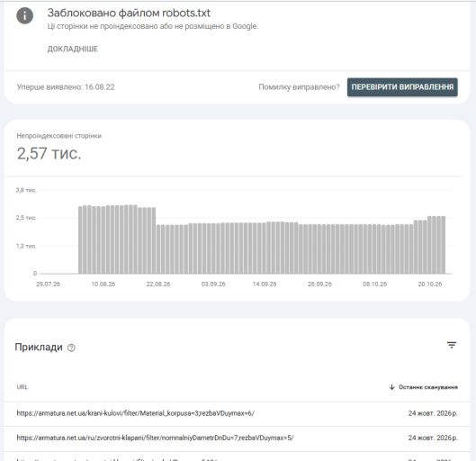Select the zvorotni-klapani filter URL row
Viewport: 476px width, 461px height.
click(x=237, y=438)
